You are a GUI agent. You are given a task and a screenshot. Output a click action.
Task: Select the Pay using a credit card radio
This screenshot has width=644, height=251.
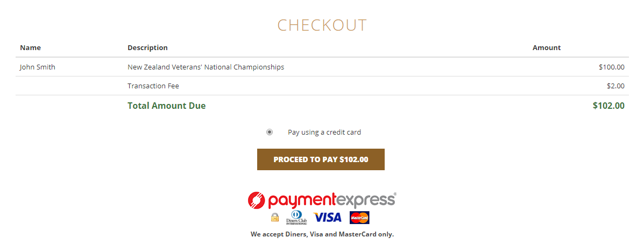(x=270, y=132)
